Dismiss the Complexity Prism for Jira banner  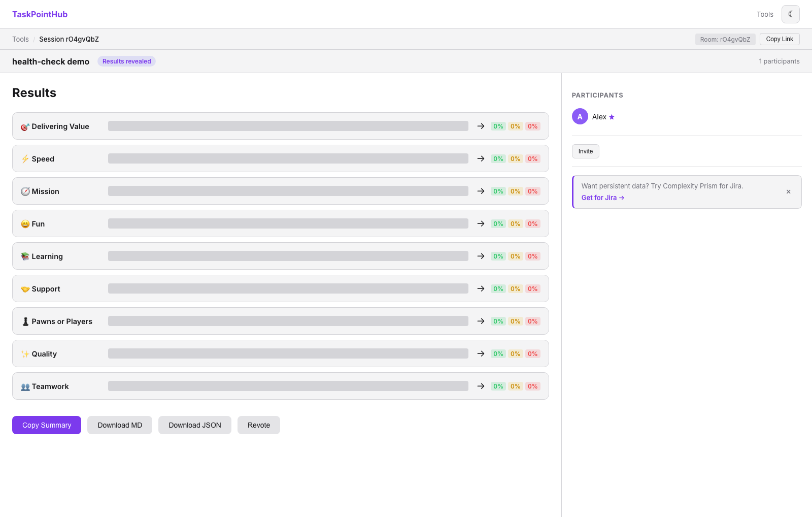tap(788, 192)
